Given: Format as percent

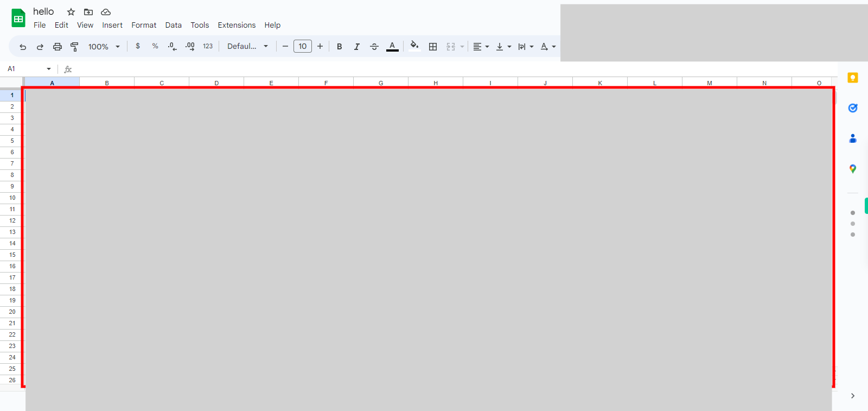Looking at the screenshot, I should point(155,46).
